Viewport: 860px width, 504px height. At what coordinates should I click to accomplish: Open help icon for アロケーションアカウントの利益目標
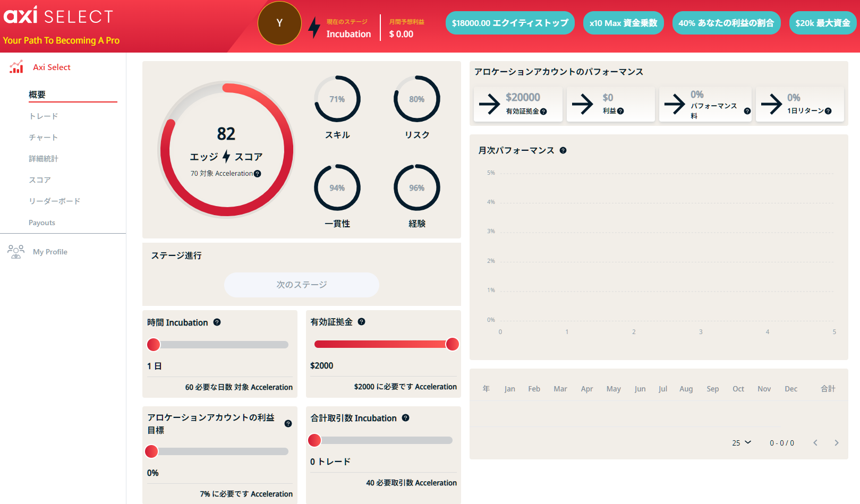tap(288, 423)
